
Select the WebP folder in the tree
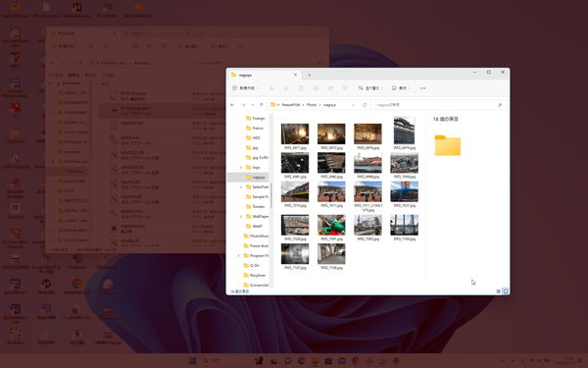pyautogui.click(x=254, y=226)
